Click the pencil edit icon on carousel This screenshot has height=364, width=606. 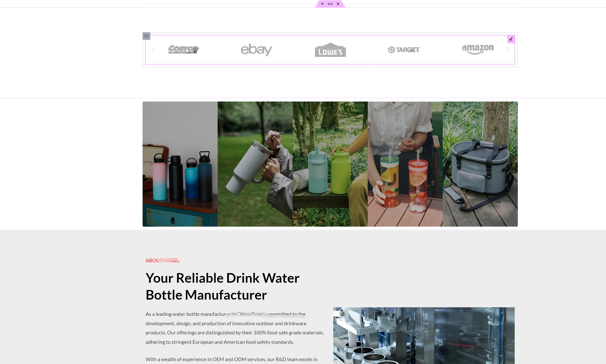point(511,39)
